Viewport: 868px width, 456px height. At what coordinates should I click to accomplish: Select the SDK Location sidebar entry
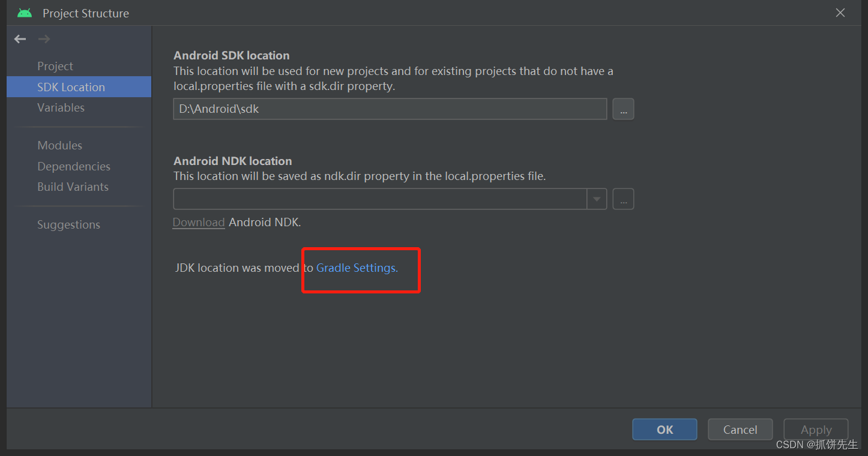tap(71, 86)
